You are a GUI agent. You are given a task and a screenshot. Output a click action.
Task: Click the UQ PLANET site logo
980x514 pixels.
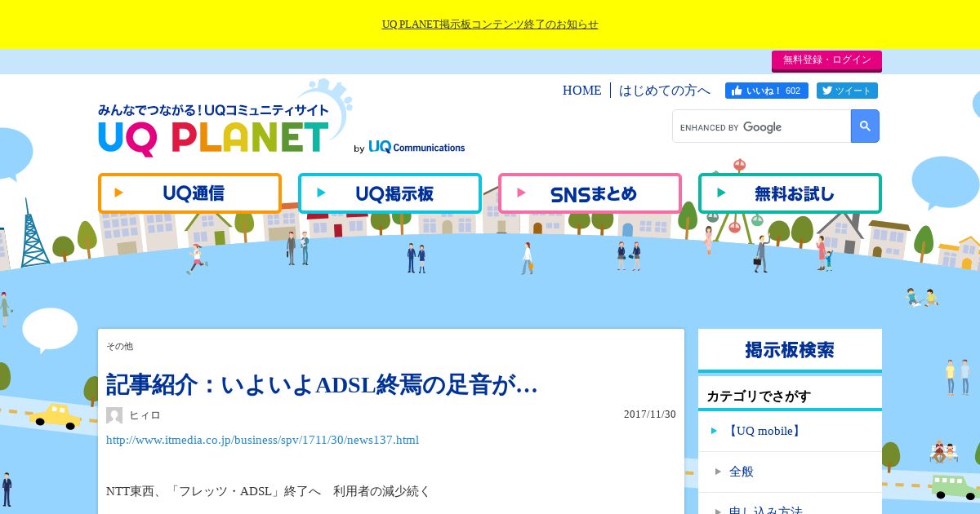click(x=214, y=131)
